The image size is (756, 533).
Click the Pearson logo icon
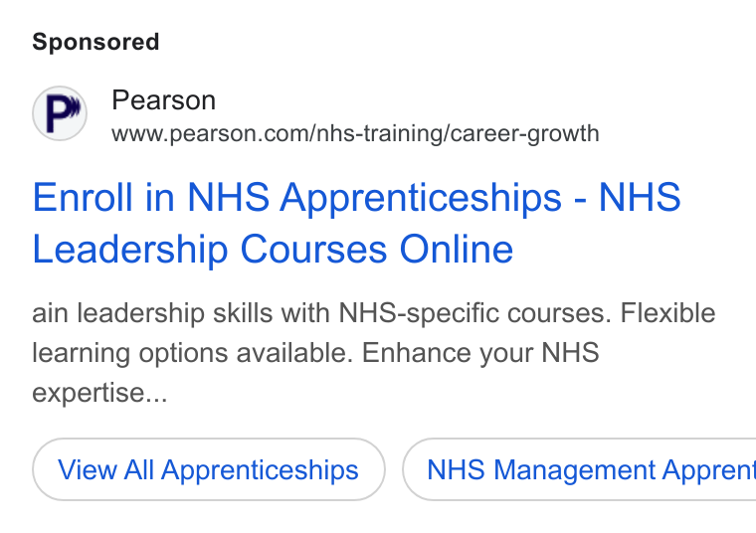tap(60, 113)
